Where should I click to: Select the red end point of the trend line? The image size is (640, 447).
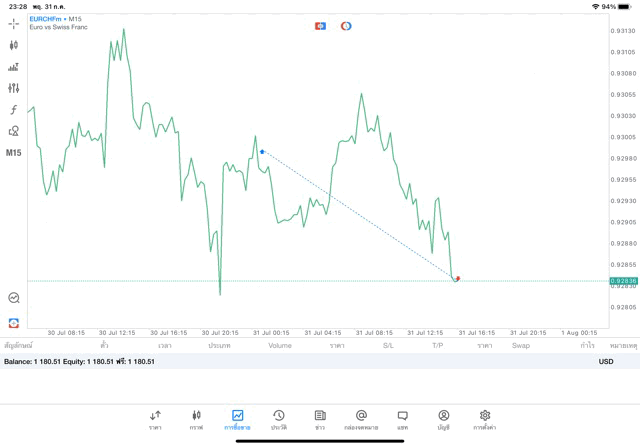(457, 278)
